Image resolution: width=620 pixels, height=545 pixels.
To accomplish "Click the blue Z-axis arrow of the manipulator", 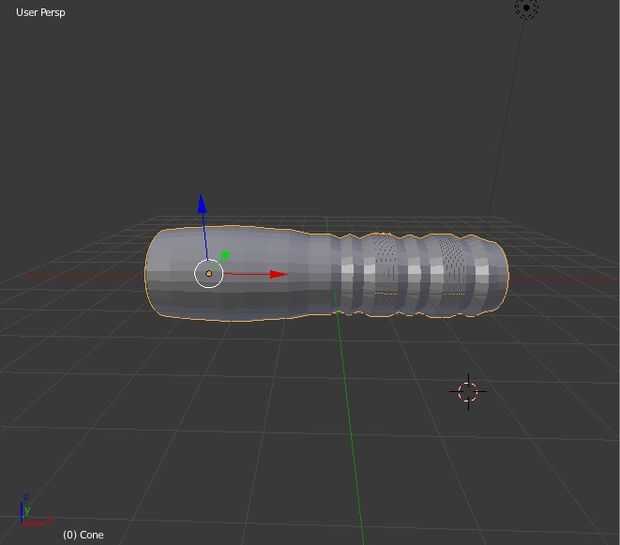I will click(202, 204).
